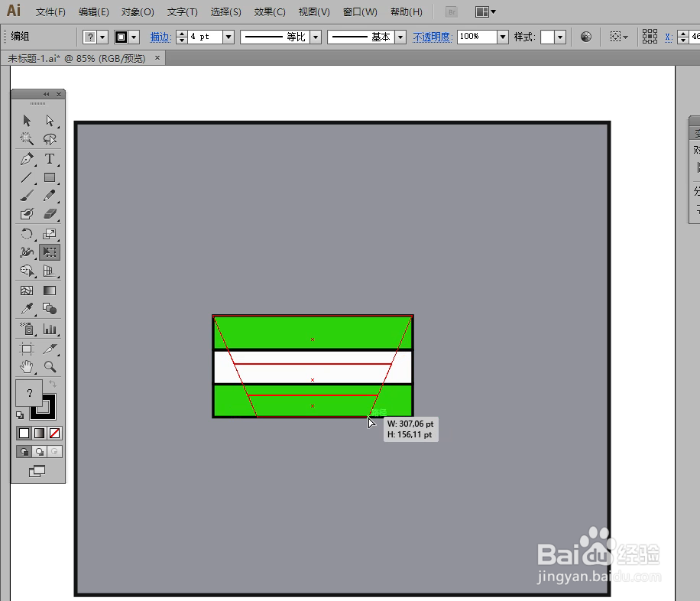Select the Pen tool

click(x=27, y=159)
